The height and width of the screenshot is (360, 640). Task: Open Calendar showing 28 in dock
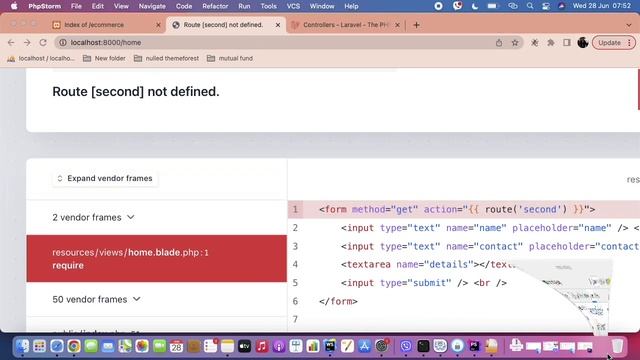click(176, 346)
